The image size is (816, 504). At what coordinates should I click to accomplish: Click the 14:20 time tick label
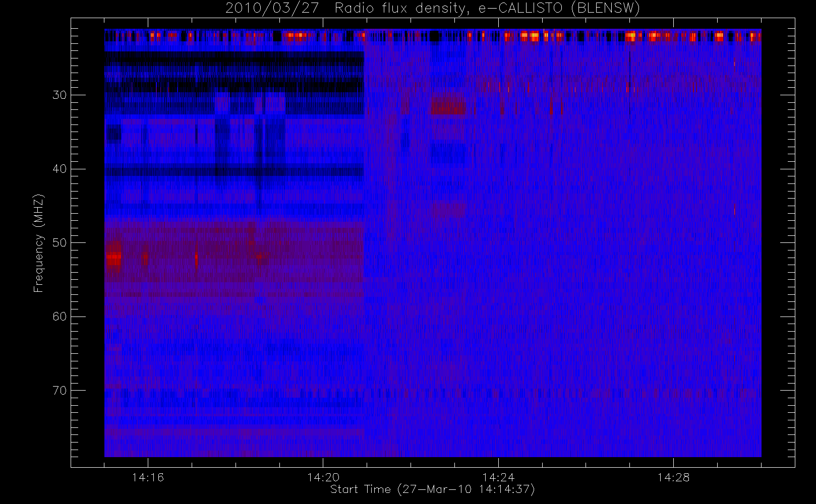pos(323,477)
